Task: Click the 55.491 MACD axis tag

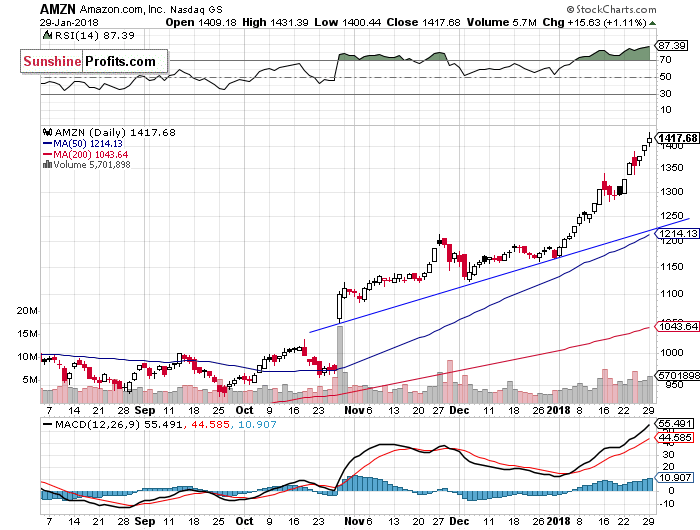Action: pos(675,423)
